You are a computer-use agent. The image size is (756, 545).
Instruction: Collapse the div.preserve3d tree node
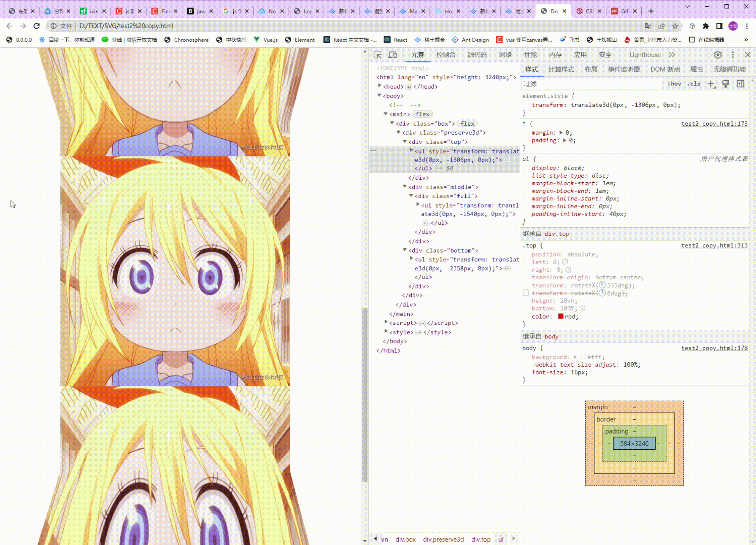(399, 132)
